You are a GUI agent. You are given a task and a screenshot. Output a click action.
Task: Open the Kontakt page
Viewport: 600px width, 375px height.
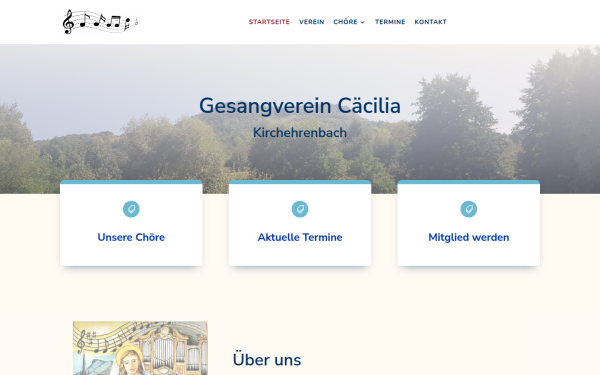click(430, 22)
